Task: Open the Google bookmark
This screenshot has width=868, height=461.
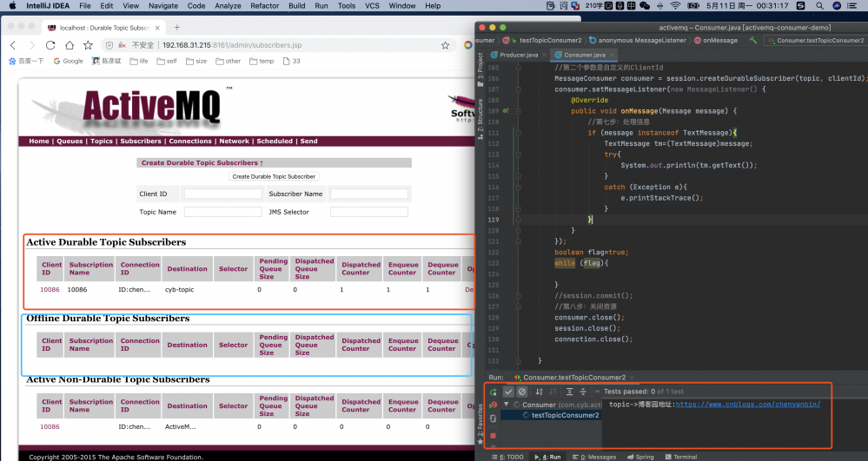Action: click(x=68, y=62)
